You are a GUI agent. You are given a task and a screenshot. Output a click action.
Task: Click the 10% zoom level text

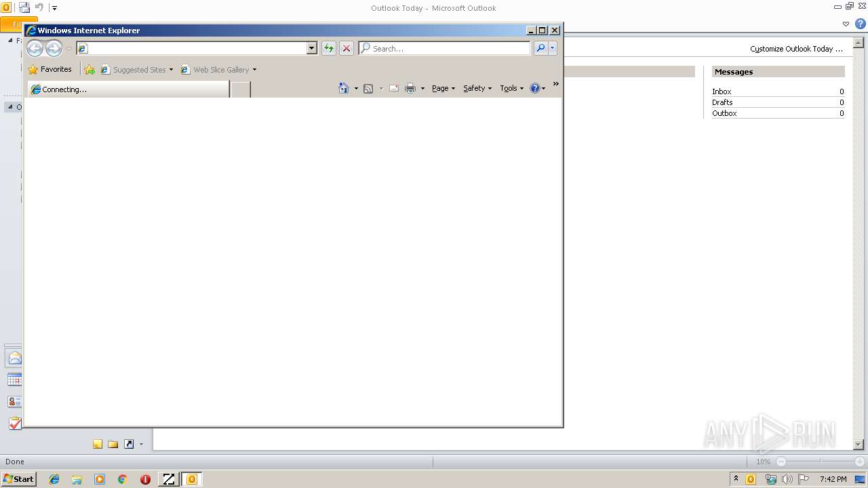pyautogui.click(x=763, y=462)
